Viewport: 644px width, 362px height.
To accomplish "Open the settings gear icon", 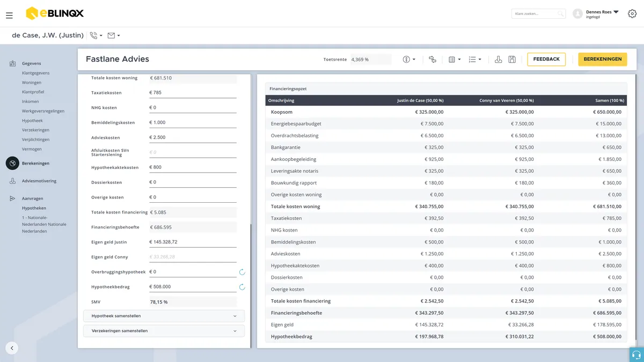I will [x=632, y=13].
